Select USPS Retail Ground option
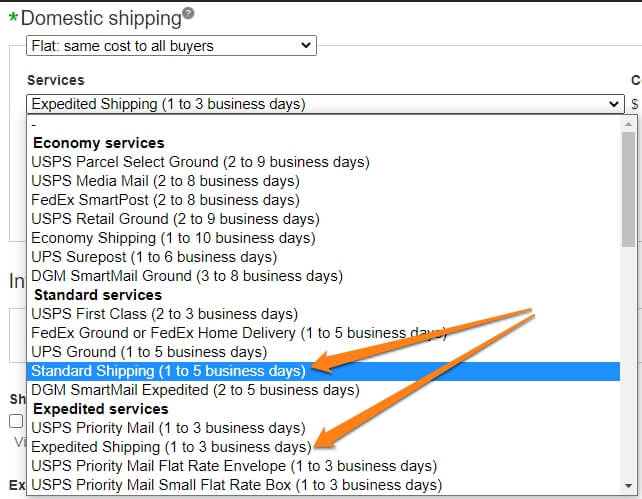Screen dimensions: 642x499 (x=323, y=219)
